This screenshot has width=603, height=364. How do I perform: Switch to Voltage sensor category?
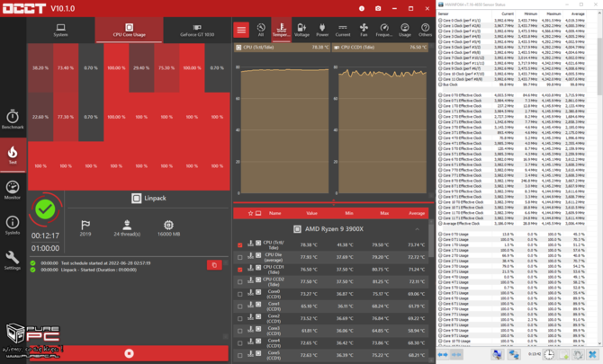pos(301,30)
